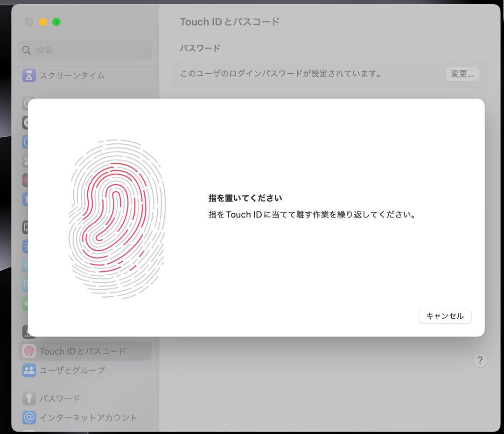504x434 pixels.
Task: Open ユーザとグループ settings pane
Action: (72, 370)
